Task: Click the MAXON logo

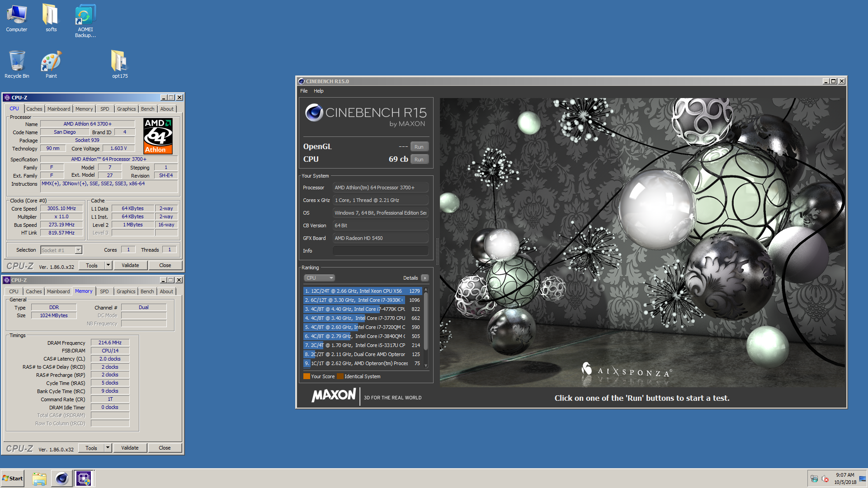Action: click(x=334, y=395)
